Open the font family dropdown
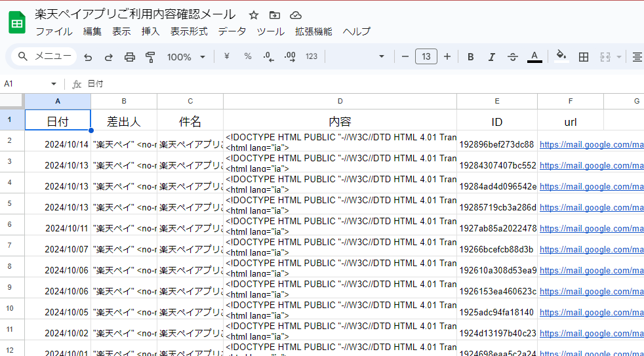Image resolution: width=644 pixels, height=356 pixels. (x=357, y=56)
